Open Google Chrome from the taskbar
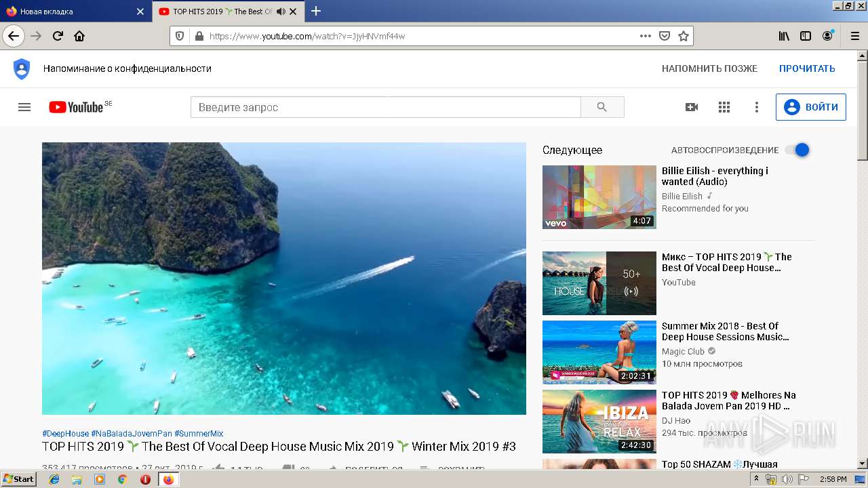 point(123,479)
